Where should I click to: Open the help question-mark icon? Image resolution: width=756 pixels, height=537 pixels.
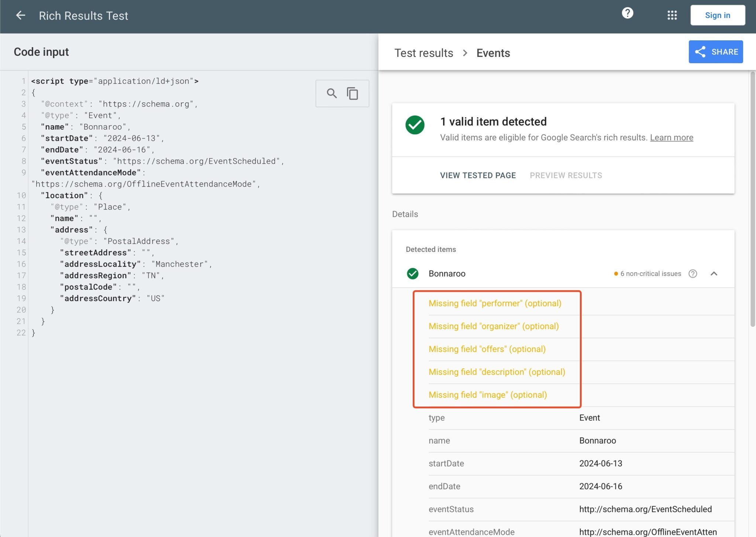[627, 13]
